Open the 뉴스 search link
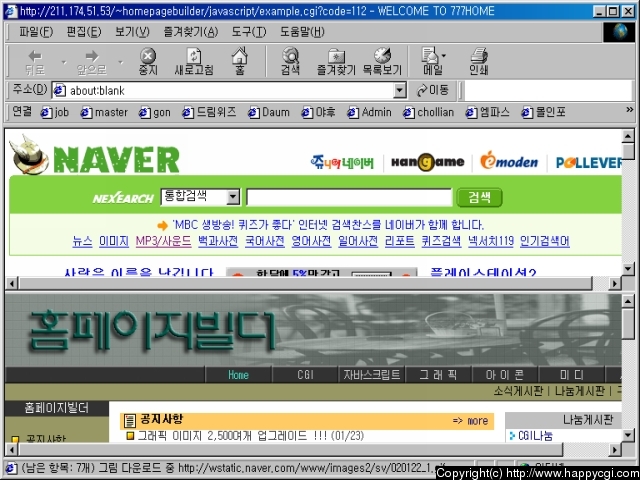This screenshot has width=640, height=480. [82, 241]
